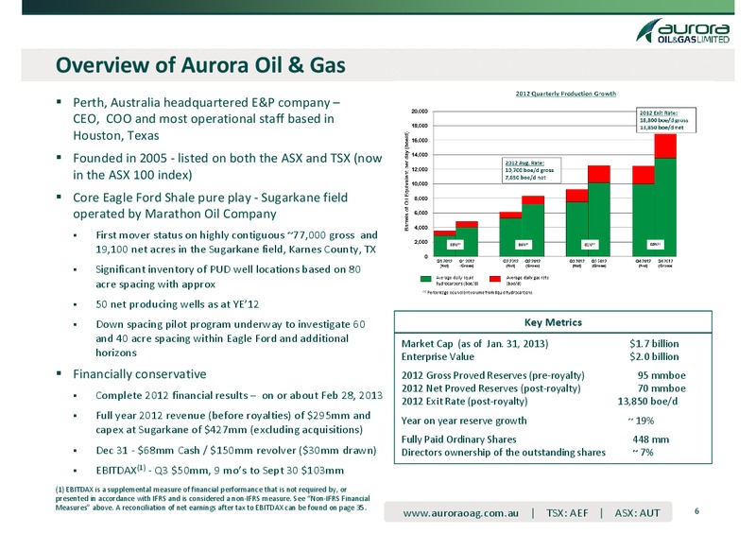Click the '2012 Exit Rate' callout box
This screenshot has height=534, width=756.
click(x=666, y=120)
